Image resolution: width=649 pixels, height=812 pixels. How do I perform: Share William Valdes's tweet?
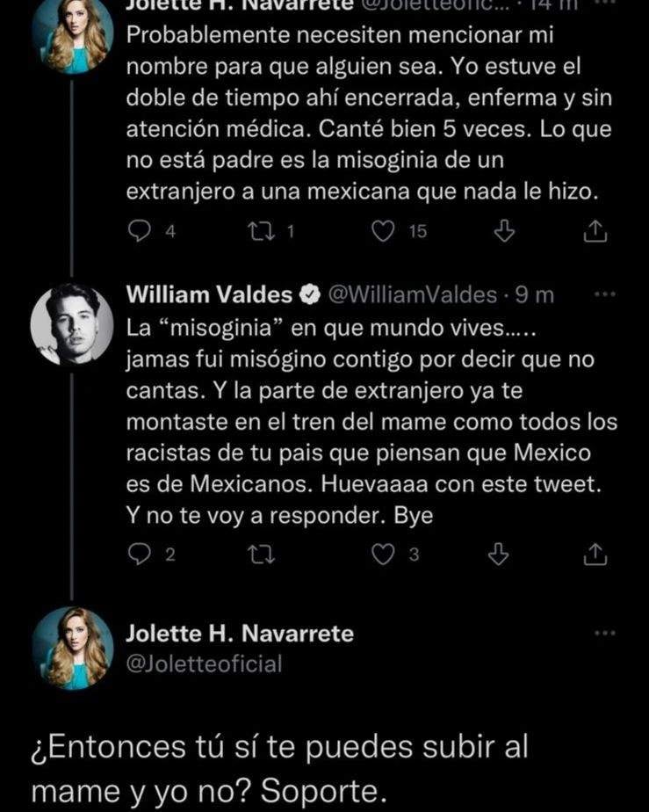595,554
